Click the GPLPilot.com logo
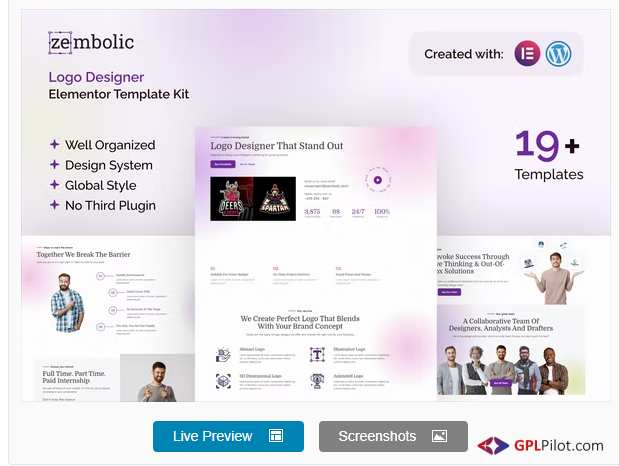This screenshot has width=619, height=466. tap(540, 445)
